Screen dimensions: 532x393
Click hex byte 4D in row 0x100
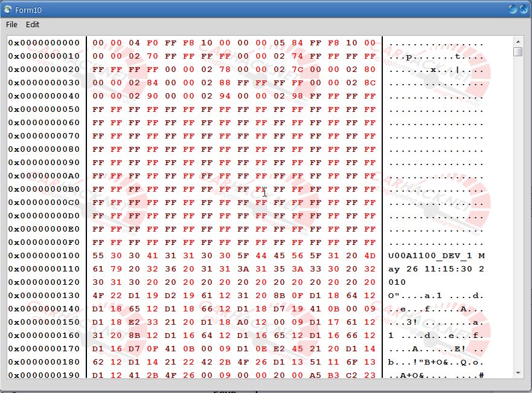click(x=370, y=255)
